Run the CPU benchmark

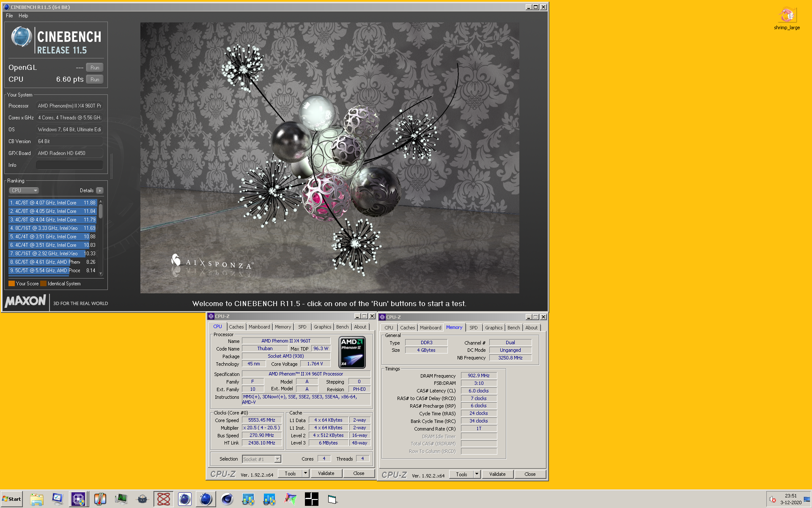point(95,80)
